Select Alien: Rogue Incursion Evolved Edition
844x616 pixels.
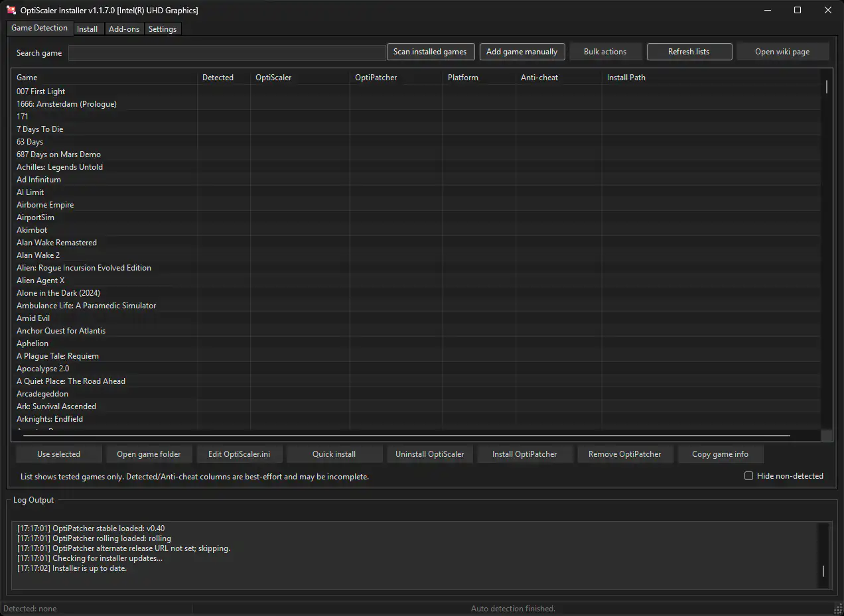[x=416, y=268]
